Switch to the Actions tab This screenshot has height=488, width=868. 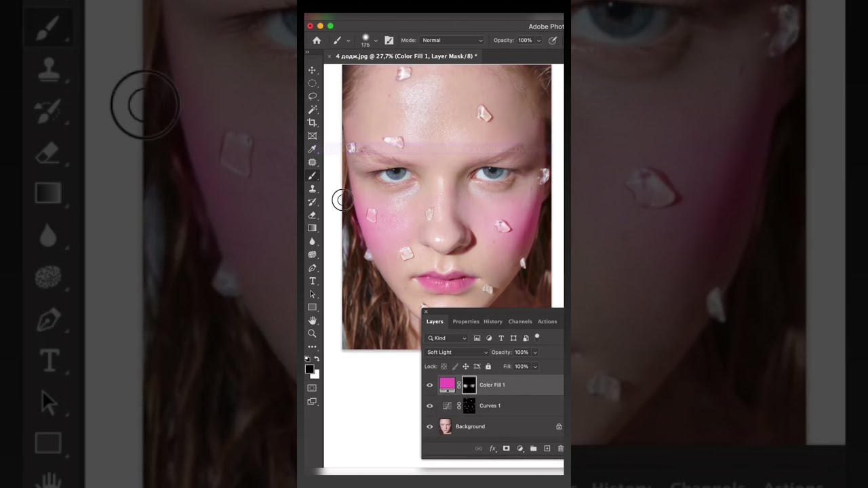547,322
